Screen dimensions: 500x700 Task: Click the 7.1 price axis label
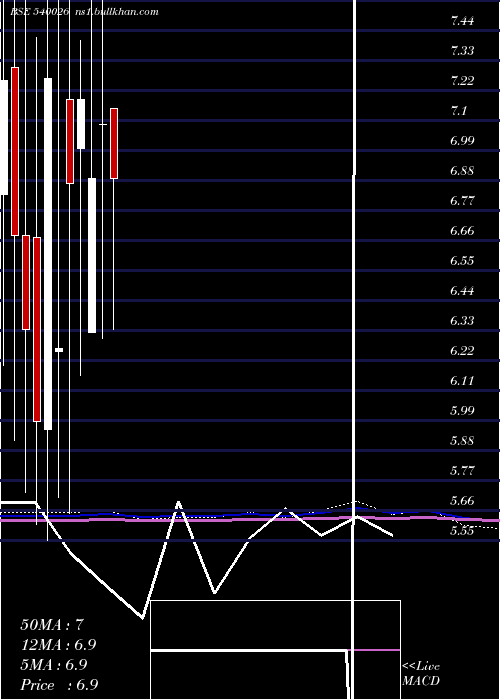point(459,111)
